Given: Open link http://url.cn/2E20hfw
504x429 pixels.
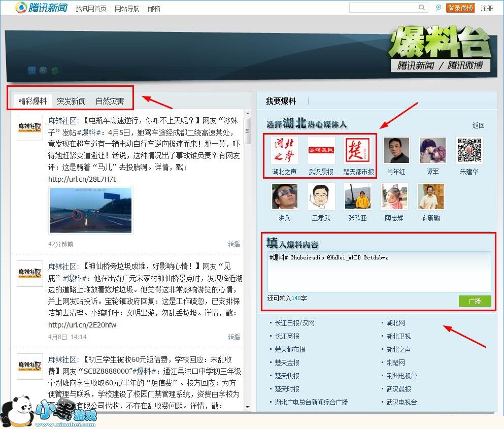Looking at the screenshot, I should 82,325.
